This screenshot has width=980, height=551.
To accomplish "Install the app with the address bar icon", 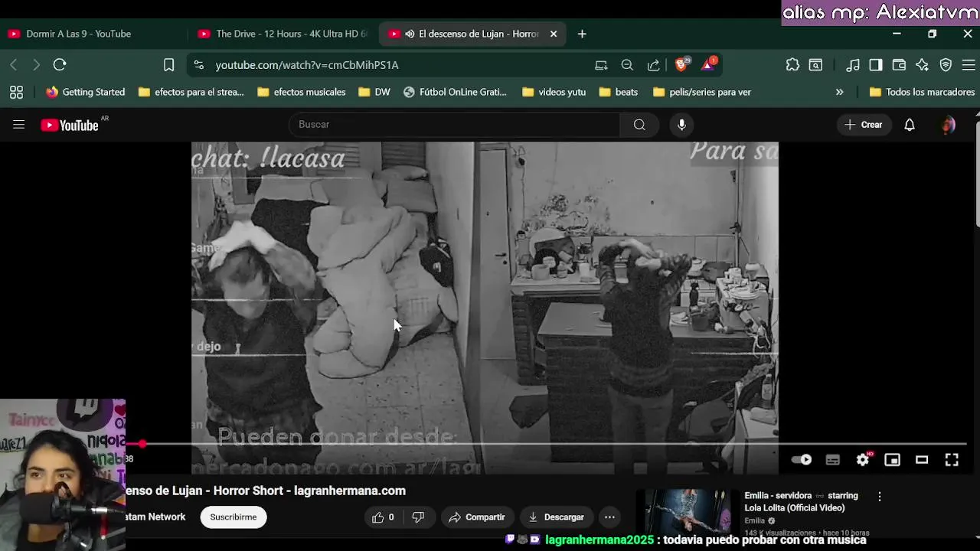I will 601,65.
